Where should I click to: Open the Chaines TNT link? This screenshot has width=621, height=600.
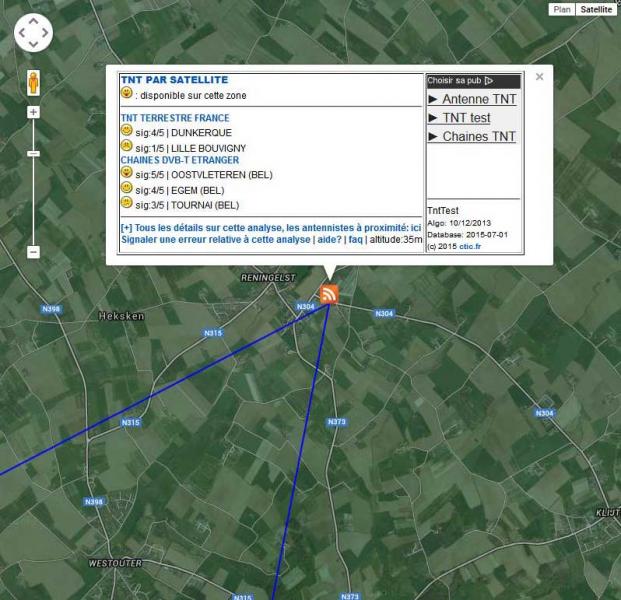pyautogui.click(x=472, y=136)
